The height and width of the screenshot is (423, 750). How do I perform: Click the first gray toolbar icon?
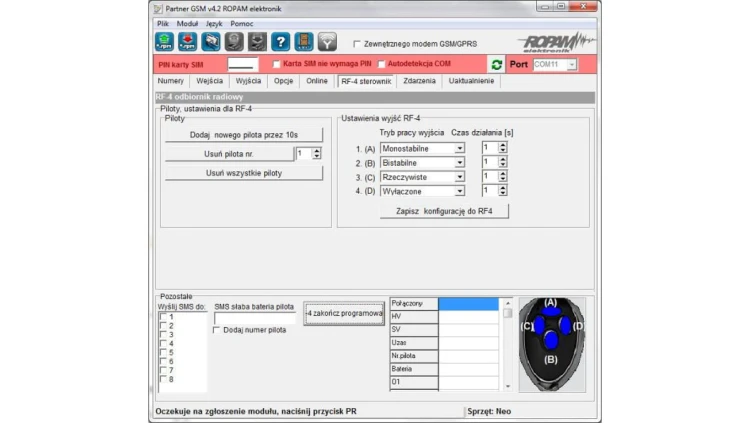(x=234, y=42)
